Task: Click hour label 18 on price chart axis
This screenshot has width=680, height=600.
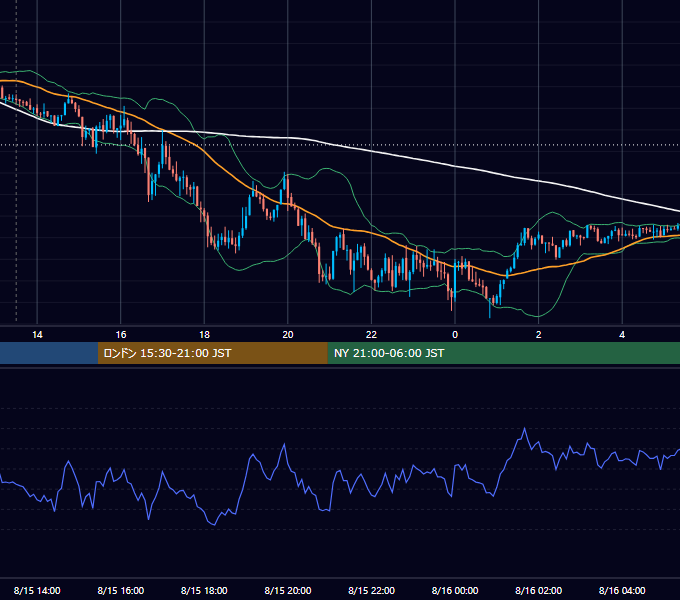Action: click(x=204, y=335)
